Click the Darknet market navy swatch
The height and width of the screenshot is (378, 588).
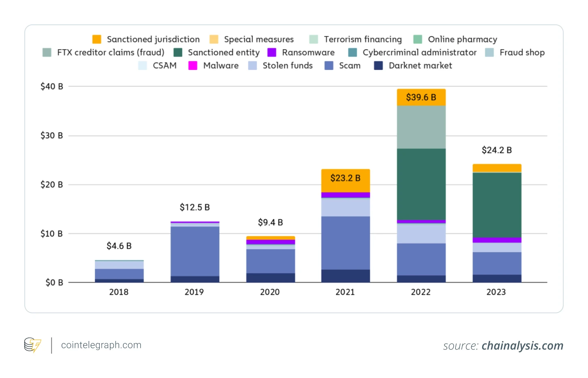click(x=378, y=65)
